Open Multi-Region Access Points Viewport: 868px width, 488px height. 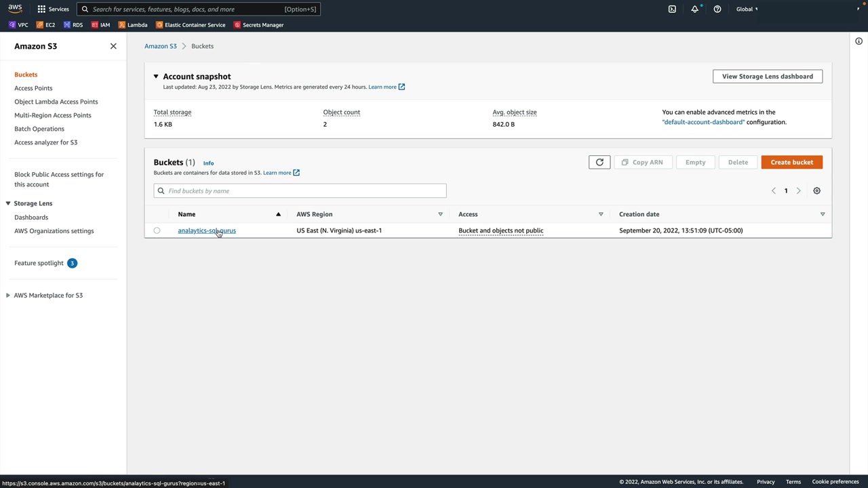click(x=52, y=115)
